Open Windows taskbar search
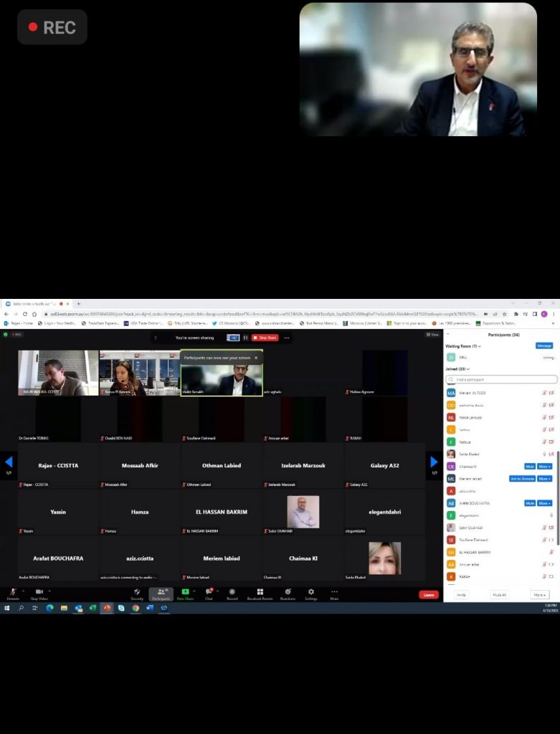This screenshot has width=560, height=734. coord(21,608)
